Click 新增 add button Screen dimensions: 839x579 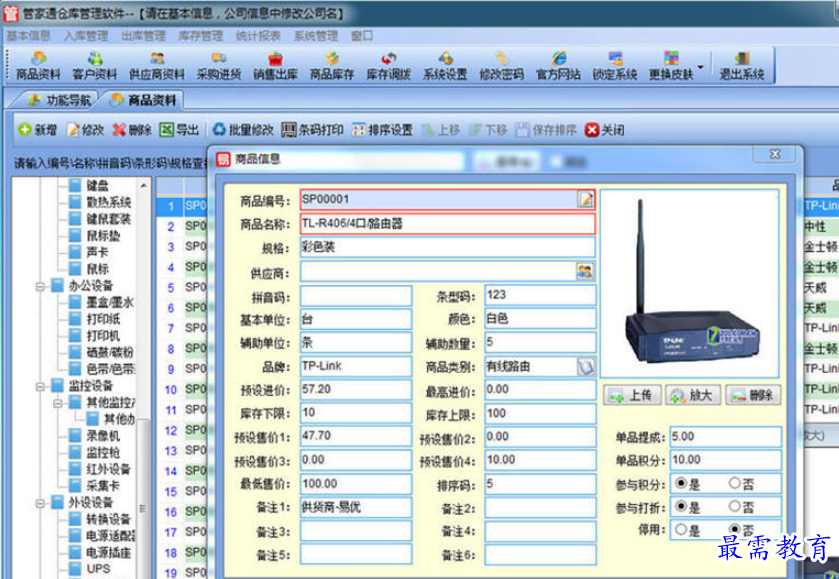click(37, 129)
